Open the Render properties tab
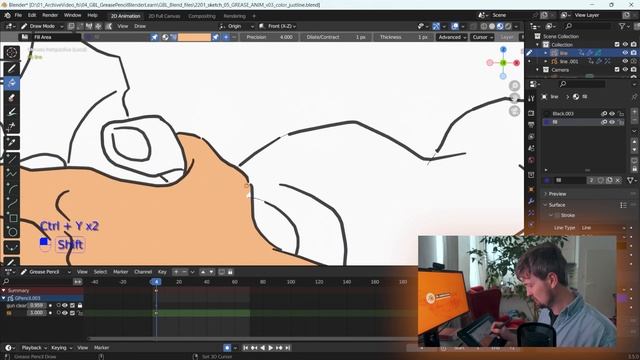This screenshot has height=360, width=640. pos(531,113)
